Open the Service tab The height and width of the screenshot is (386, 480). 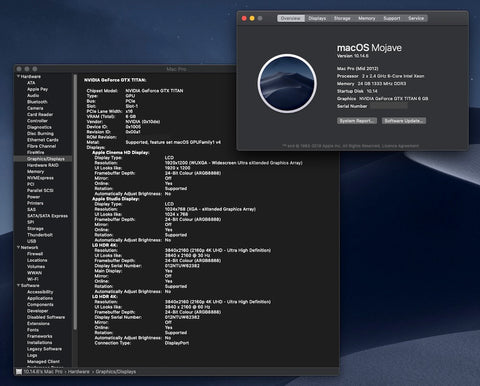click(416, 18)
